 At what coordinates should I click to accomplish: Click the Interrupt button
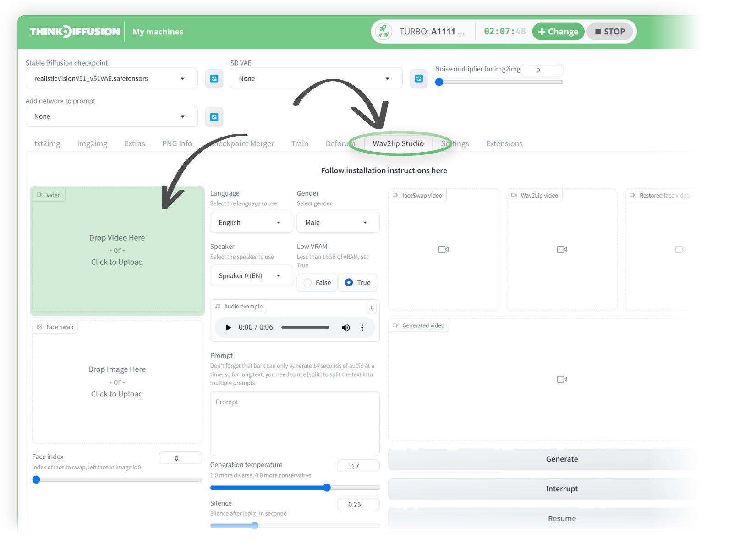click(x=562, y=489)
